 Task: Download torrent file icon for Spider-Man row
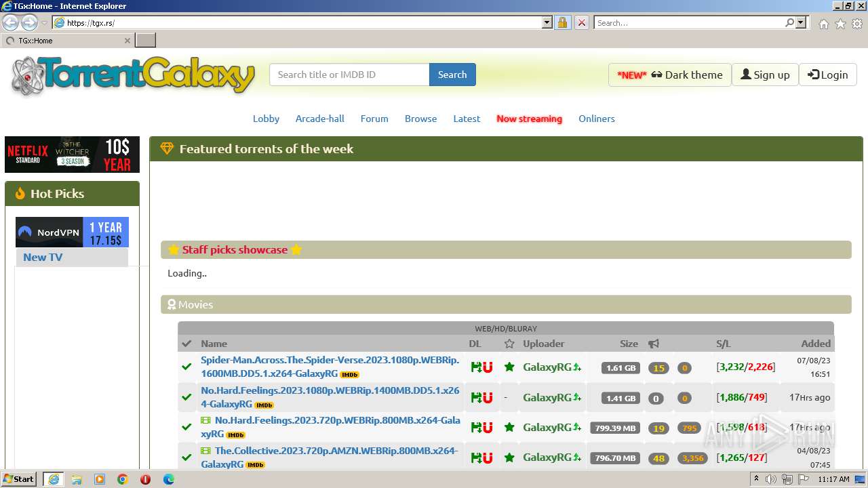point(476,367)
